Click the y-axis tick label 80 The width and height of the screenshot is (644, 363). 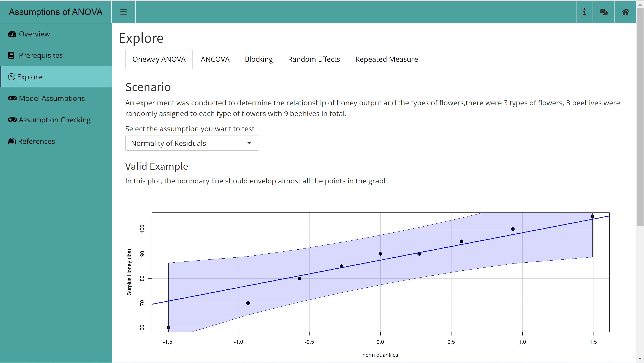pyautogui.click(x=142, y=278)
